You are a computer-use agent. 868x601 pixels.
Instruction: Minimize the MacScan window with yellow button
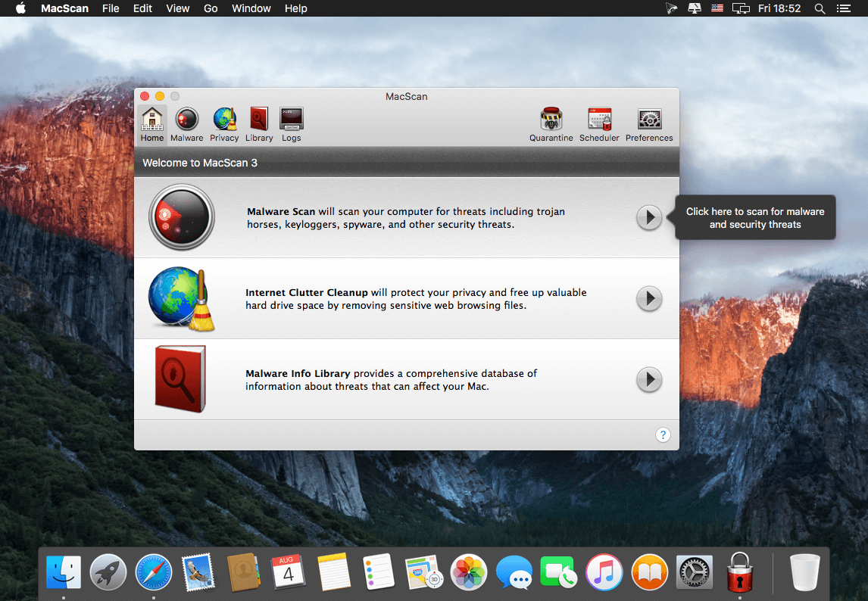[x=160, y=96]
